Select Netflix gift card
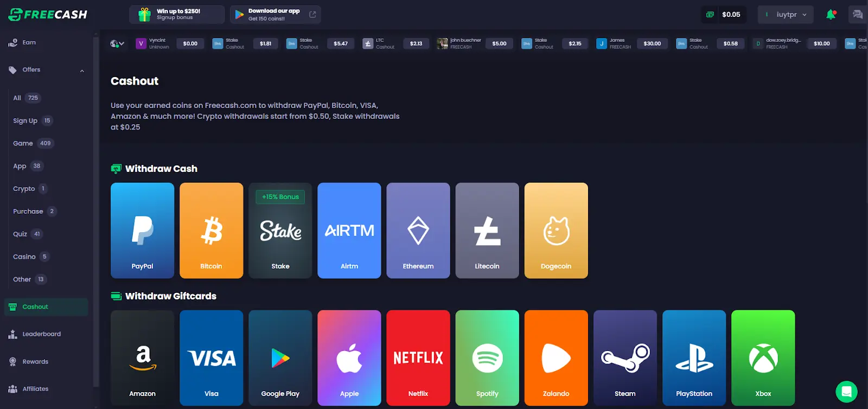Viewport: 868px width, 409px height. click(418, 358)
